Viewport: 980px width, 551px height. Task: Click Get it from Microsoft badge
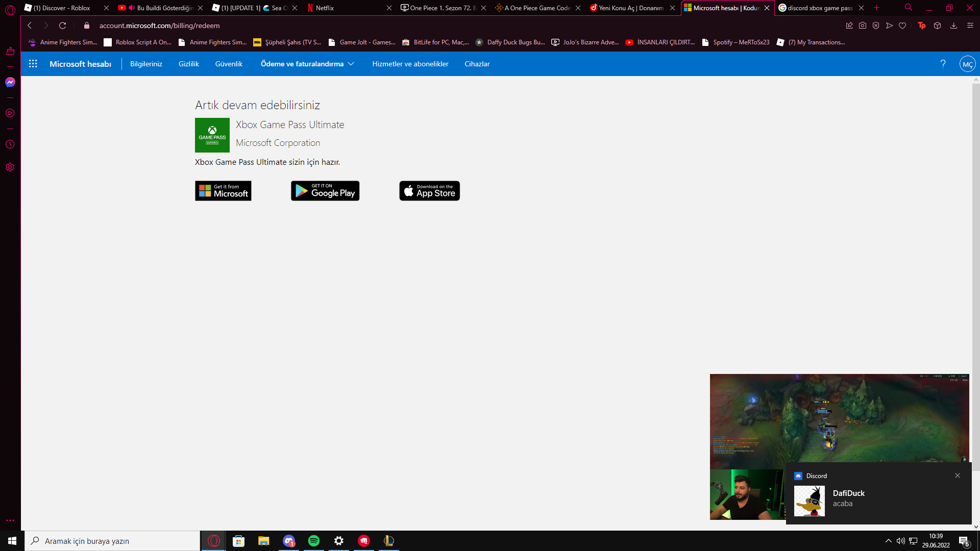(223, 191)
